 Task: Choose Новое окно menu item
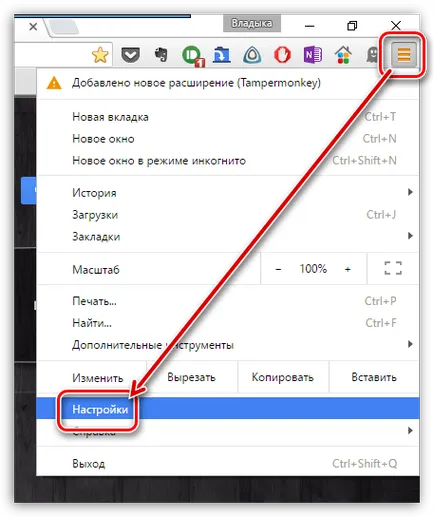click(x=227, y=139)
